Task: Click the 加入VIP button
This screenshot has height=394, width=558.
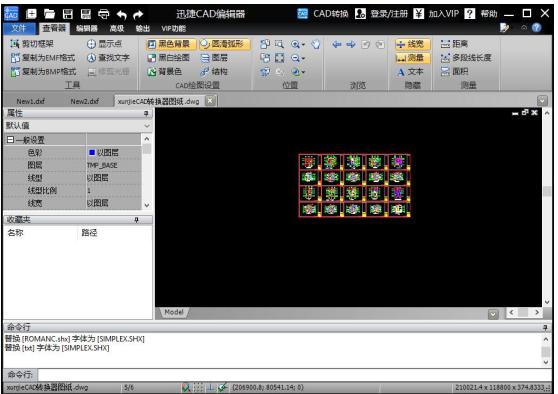Action: pyautogui.click(x=437, y=14)
